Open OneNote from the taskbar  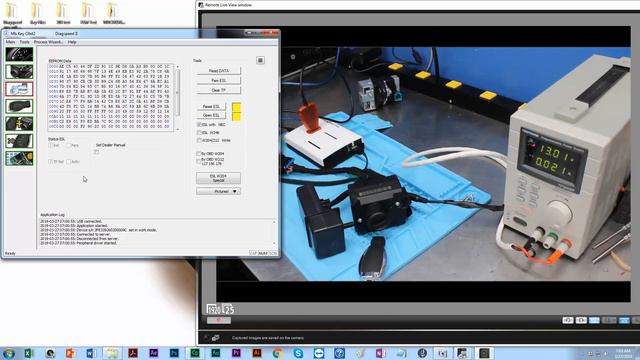click(x=381, y=353)
